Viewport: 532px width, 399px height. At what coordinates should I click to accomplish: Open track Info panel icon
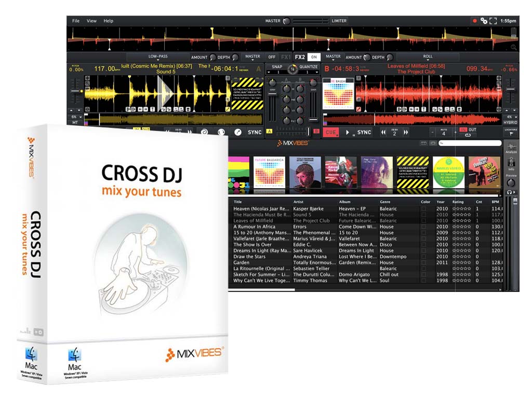click(x=511, y=164)
